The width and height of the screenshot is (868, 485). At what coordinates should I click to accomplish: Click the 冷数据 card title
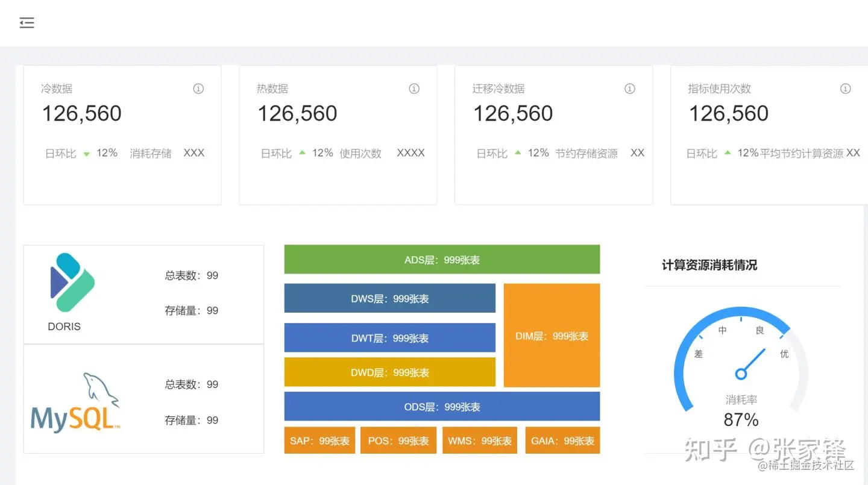pyautogui.click(x=57, y=89)
